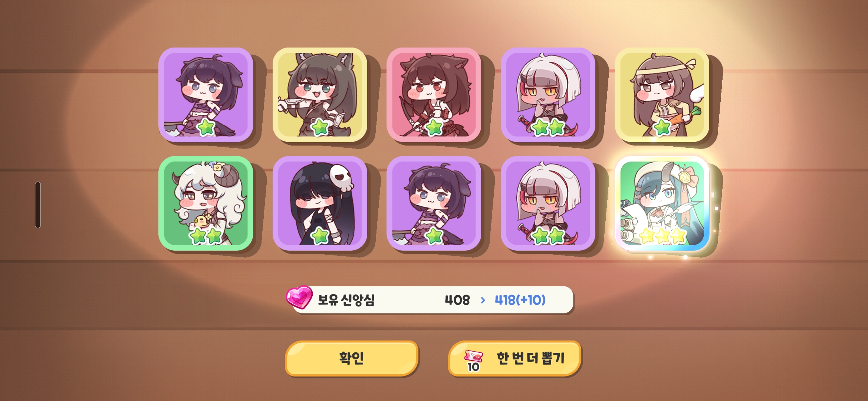Click the 한 번 더 뽑기 button
This screenshot has width=868, height=401.
coord(514,358)
